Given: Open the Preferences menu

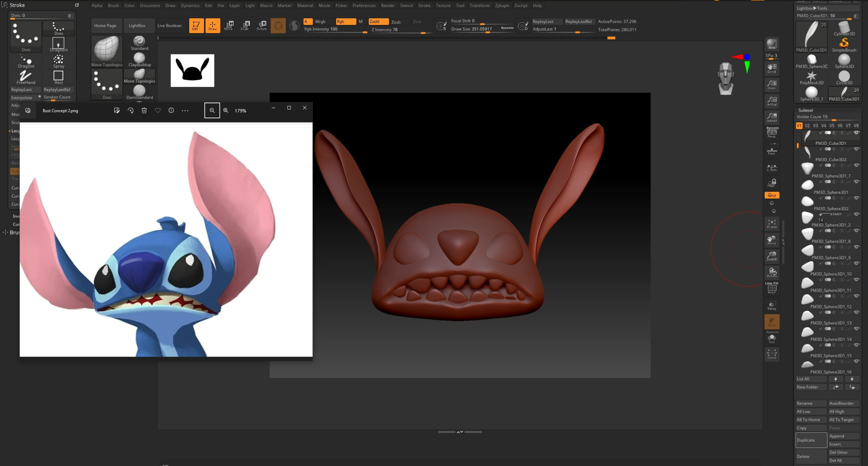Looking at the screenshot, I should [364, 5].
